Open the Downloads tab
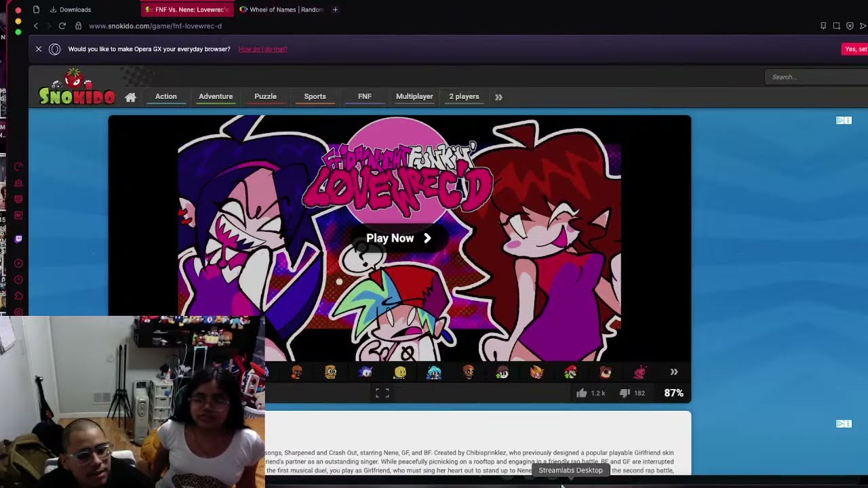Screen dimensions: 868x488 click(71, 9)
